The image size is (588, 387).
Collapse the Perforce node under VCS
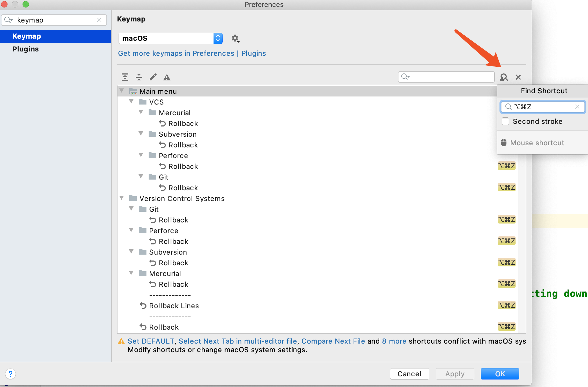click(141, 155)
